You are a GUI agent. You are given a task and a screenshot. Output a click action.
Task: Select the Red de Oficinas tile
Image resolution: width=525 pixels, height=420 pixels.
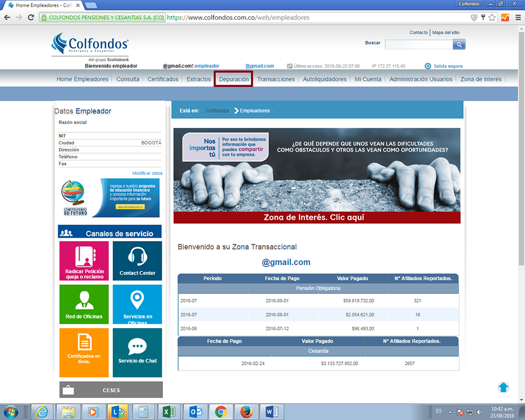(84, 304)
